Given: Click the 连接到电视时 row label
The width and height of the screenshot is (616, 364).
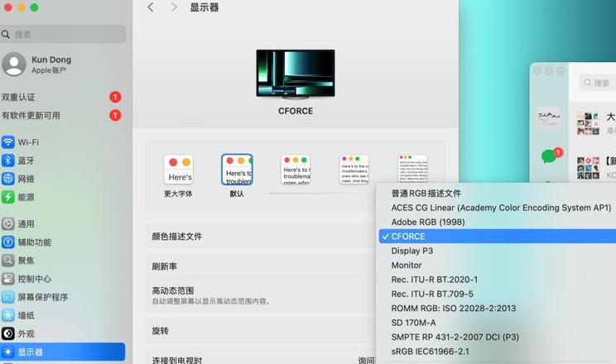Looking at the screenshot, I should pos(177,360).
